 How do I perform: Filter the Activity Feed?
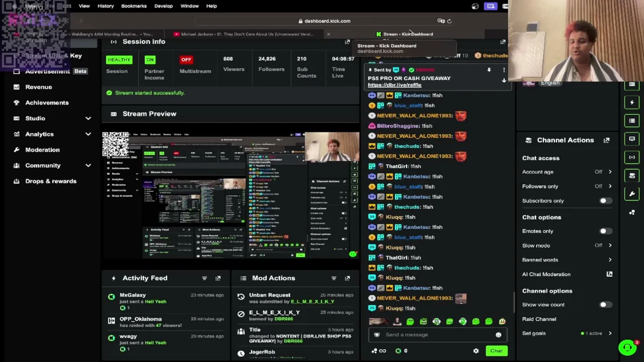(204, 278)
